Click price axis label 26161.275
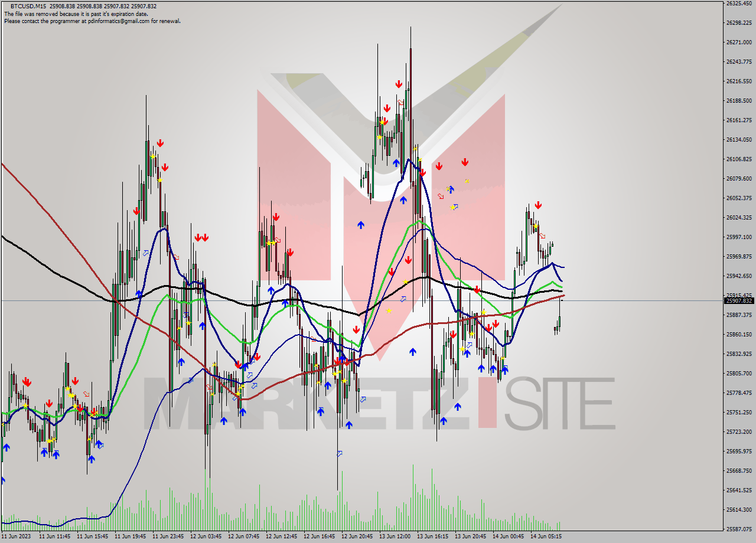Screen dimensions: 756x543 point(739,120)
